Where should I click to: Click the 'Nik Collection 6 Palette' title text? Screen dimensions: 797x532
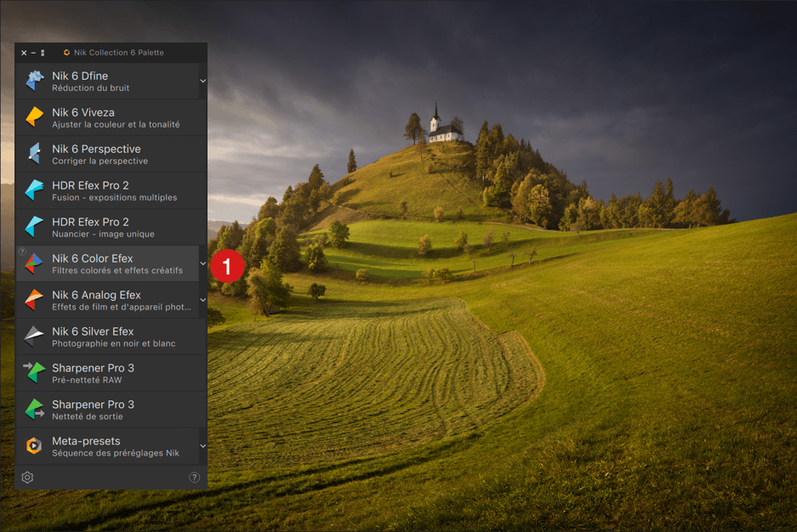tap(119, 53)
